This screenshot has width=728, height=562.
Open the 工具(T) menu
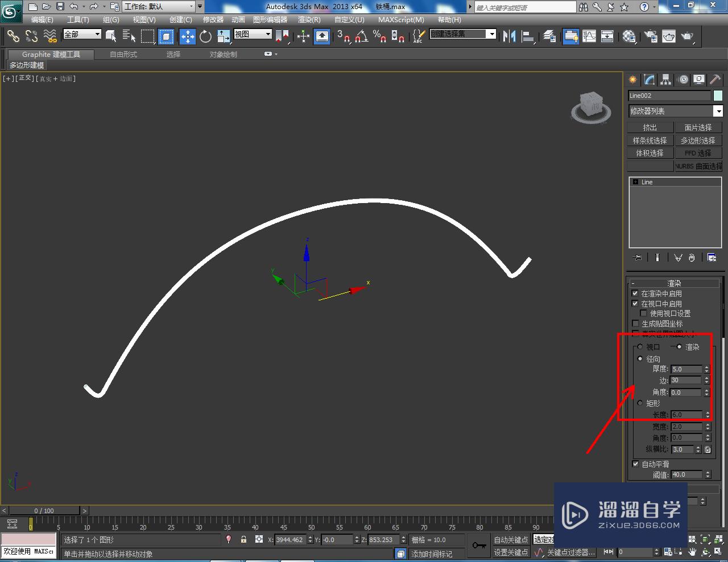(78, 20)
